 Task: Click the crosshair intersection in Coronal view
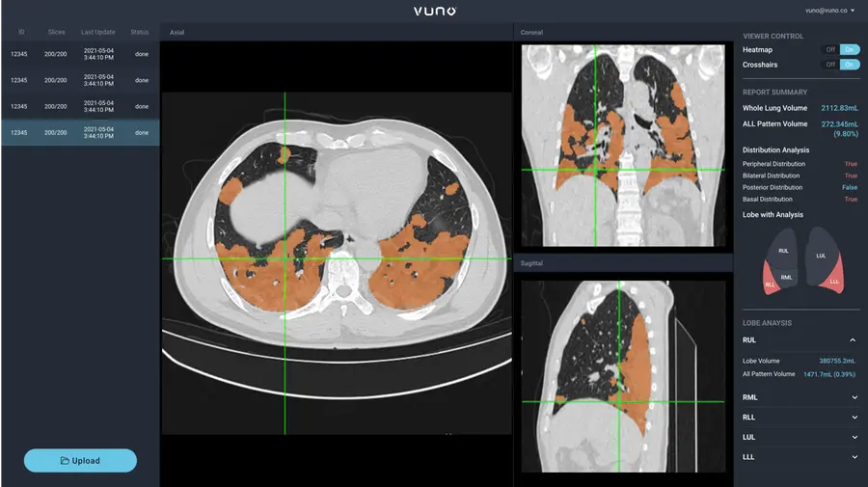[595, 171]
